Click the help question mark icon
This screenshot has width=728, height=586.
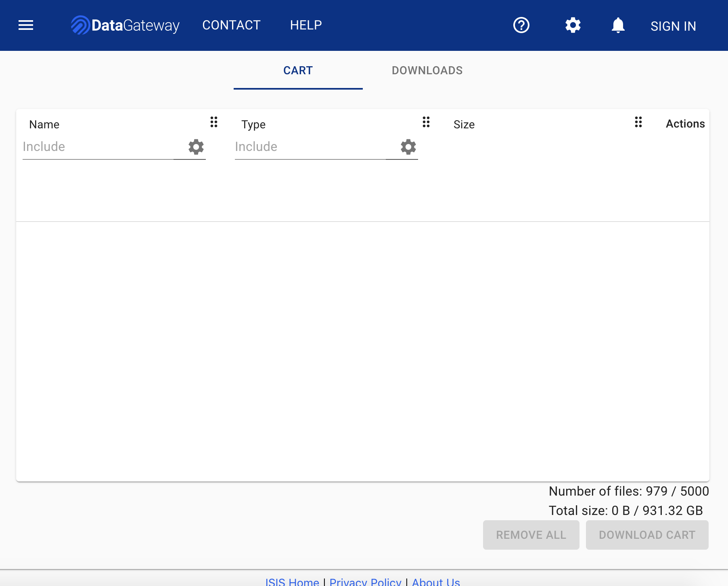(x=521, y=25)
